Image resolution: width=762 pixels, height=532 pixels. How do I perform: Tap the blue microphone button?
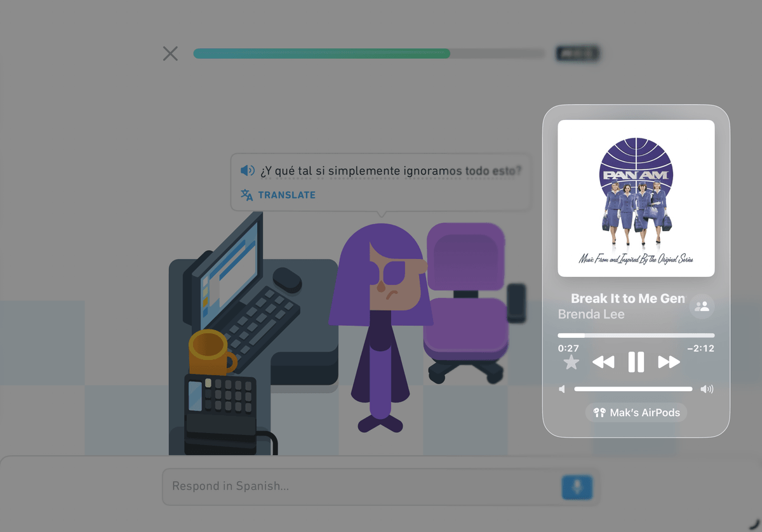(x=577, y=487)
